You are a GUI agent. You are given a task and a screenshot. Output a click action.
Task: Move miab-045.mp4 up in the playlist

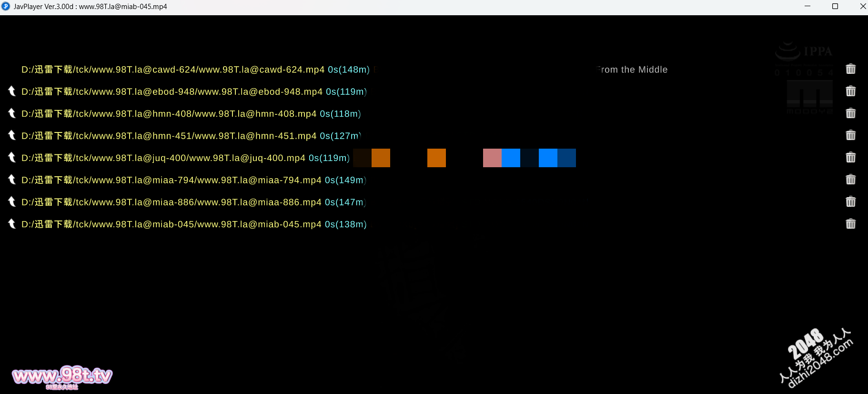pos(12,224)
